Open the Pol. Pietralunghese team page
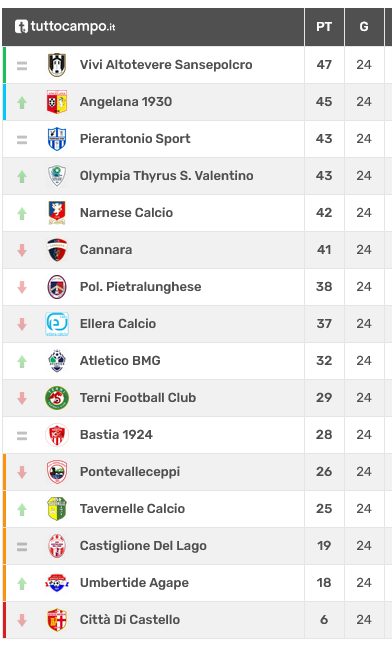392x645 pixels. tap(141, 287)
